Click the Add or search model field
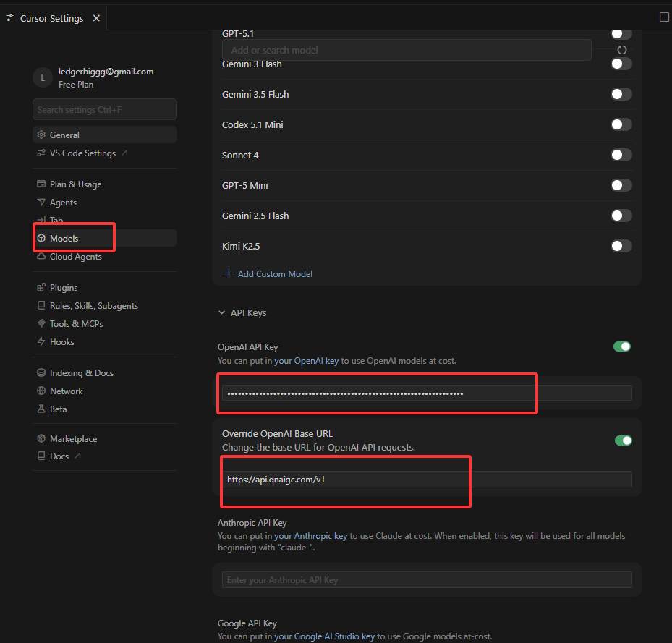The height and width of the screenshot is (643, 672). coord(407,50)
